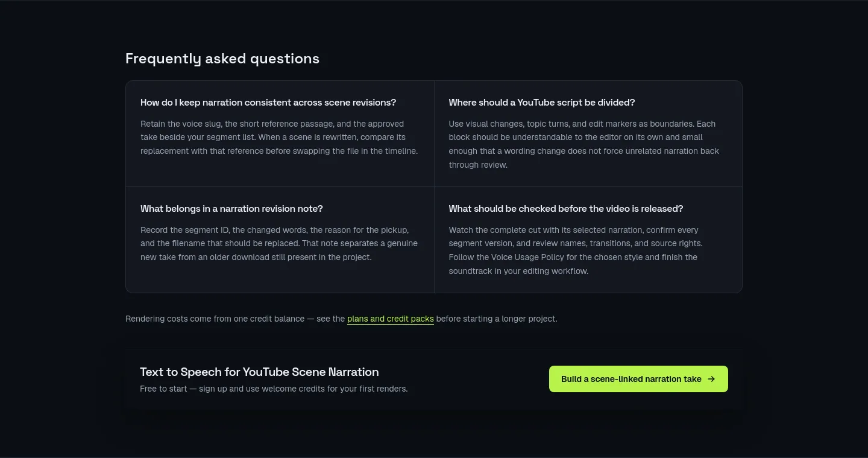Click question about checks before the video is released
Image resolution: width=868 pixels, height=458 pixels.
(566, 209)
